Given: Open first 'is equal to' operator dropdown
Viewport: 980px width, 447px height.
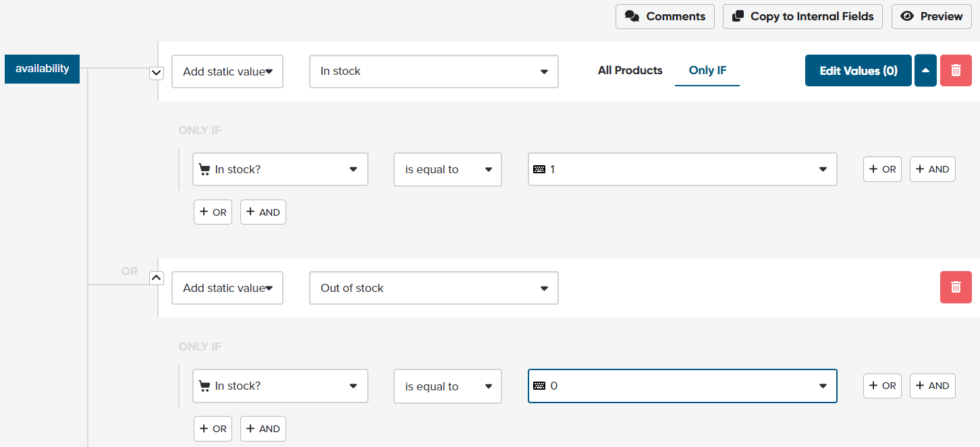Looking at the screenshot, I should tap(447, 169).
